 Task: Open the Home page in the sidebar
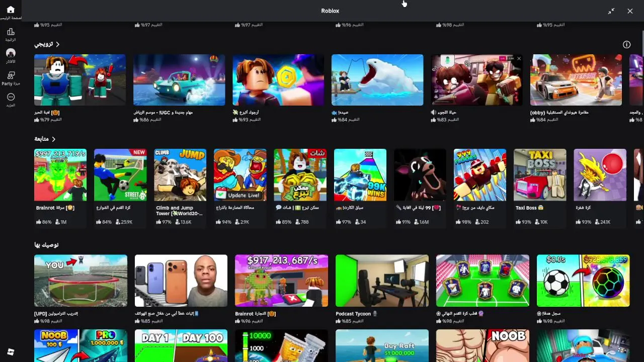click(11, 10)
